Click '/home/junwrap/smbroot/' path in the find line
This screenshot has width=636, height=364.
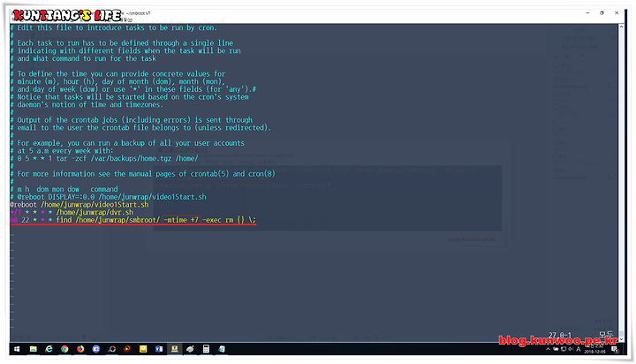(x=117, y=220)
